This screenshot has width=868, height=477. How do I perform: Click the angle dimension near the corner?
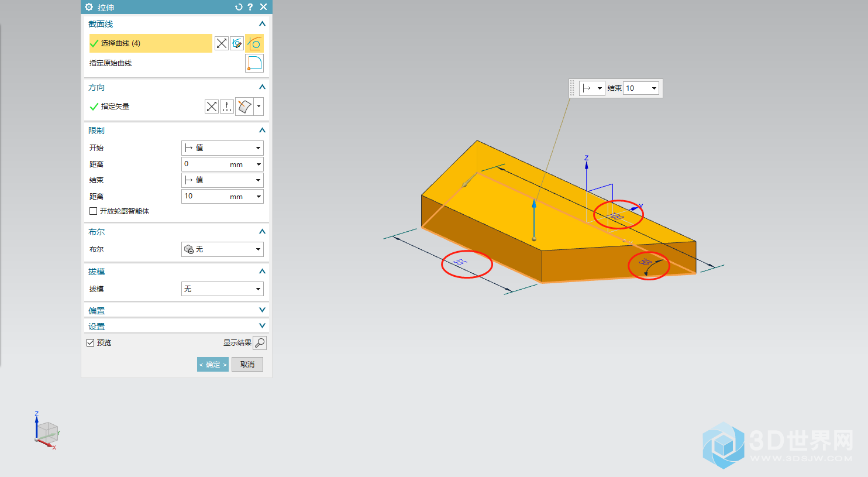click(645, 262)
